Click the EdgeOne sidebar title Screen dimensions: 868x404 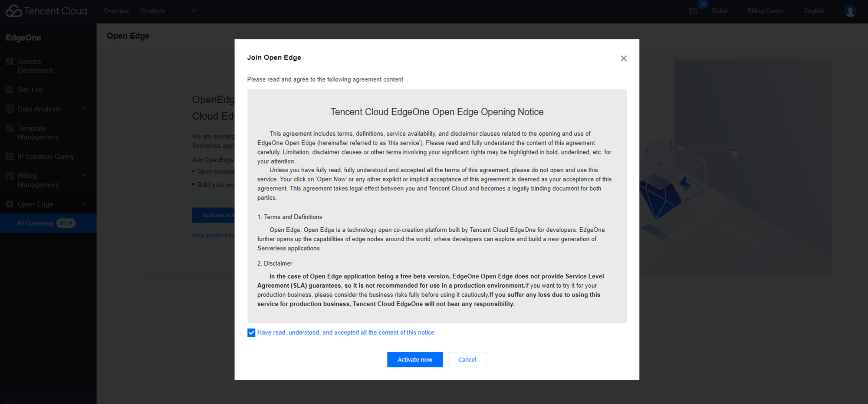click(x=23, y=38)
